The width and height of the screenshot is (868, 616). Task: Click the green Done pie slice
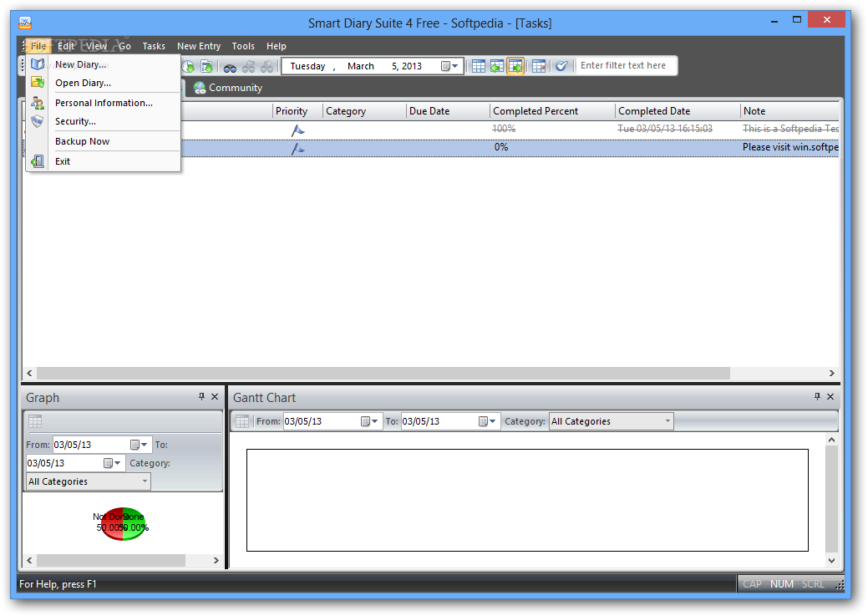(x=134, y=524)
